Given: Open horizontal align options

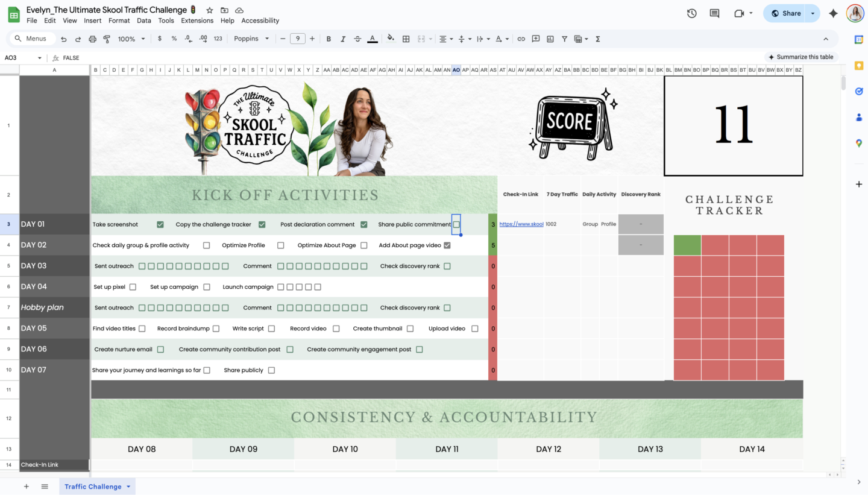Looking at the screenshot, I should pos(445,39).
